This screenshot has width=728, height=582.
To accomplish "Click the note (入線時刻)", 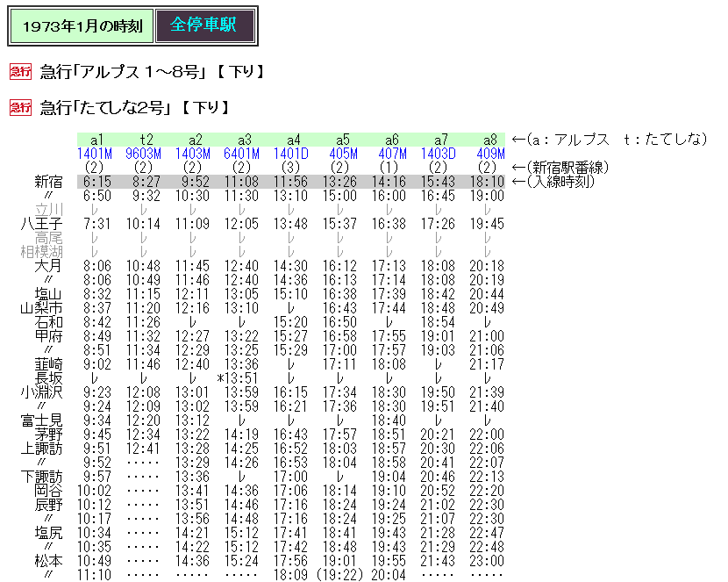I will (x=560, y=181).
